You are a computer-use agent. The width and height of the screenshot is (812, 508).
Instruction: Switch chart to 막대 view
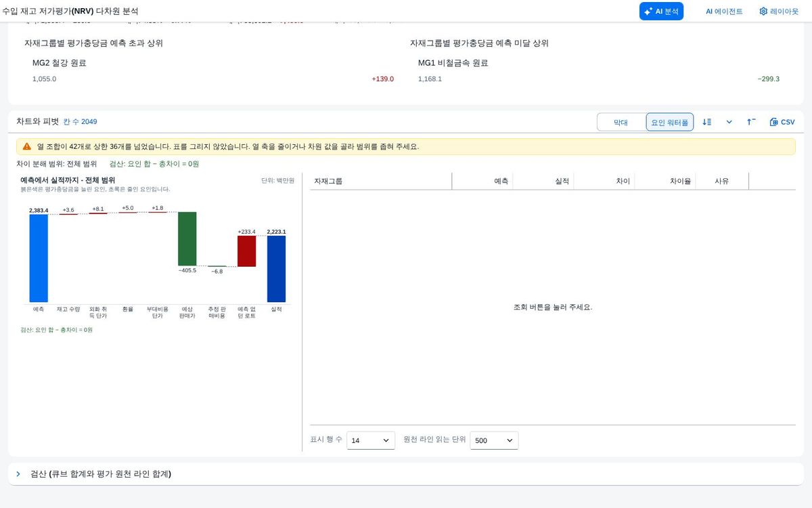(621, 122)
